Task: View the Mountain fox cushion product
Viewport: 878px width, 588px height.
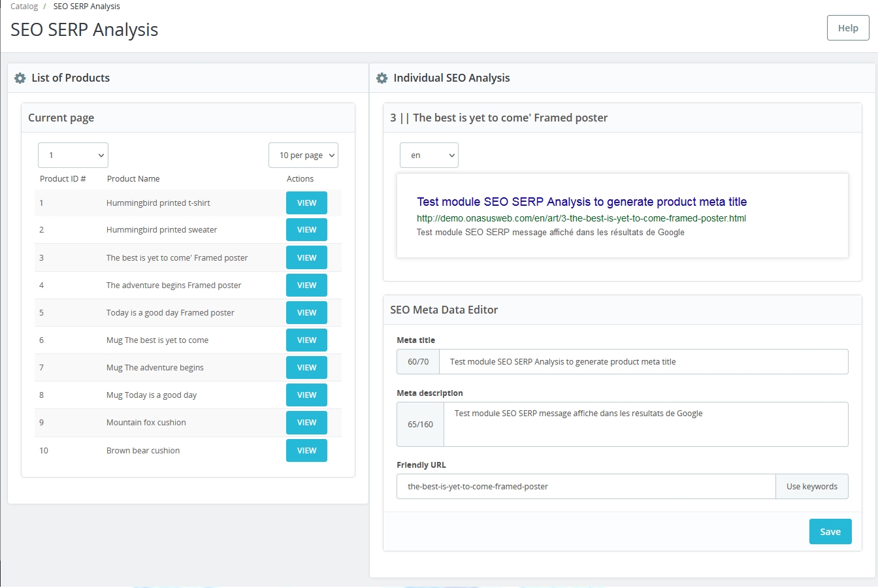Action: coord(306,423)
